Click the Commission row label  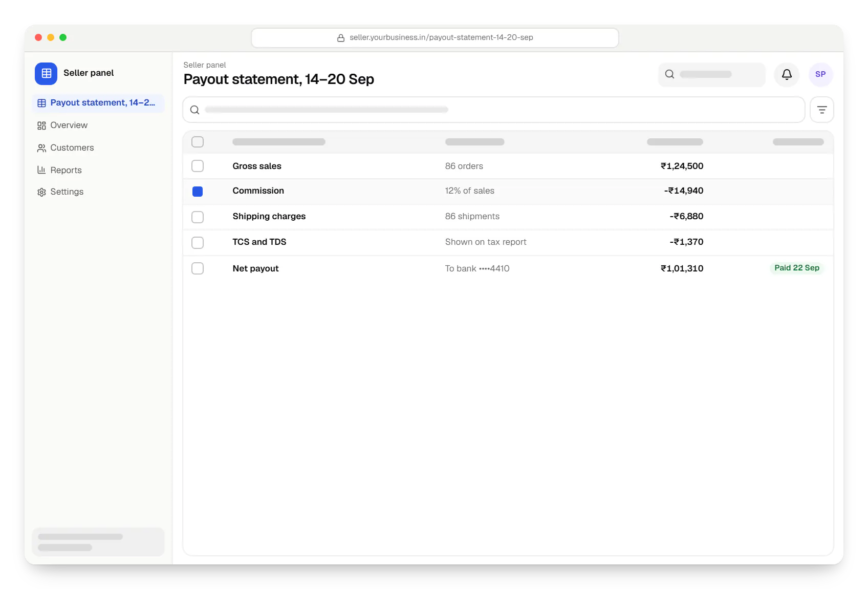258,191
